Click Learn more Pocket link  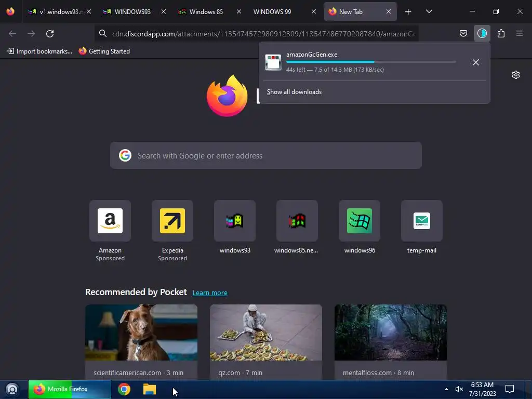pyautogui.click(x=210, y=293)
